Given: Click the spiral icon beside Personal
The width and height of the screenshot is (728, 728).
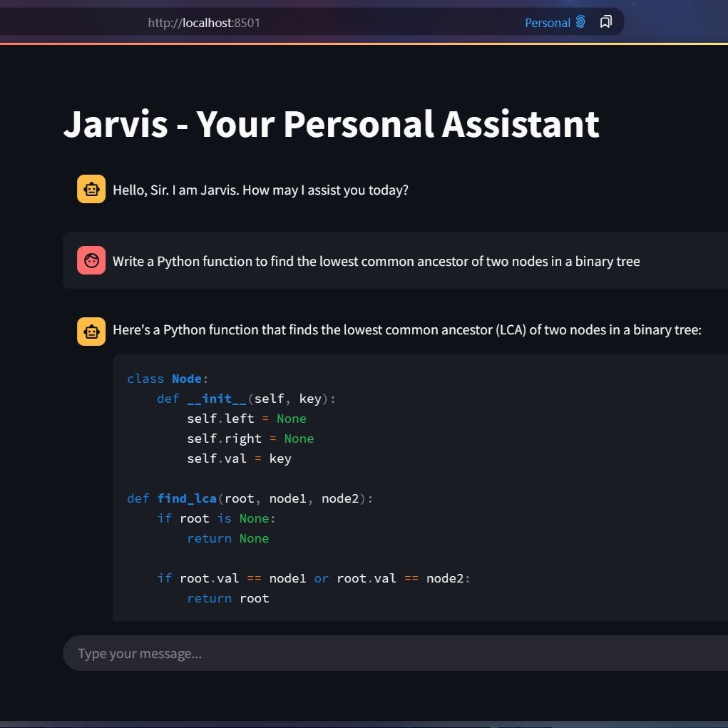Looking at the screenshot, I should click(x=580, y=22).
